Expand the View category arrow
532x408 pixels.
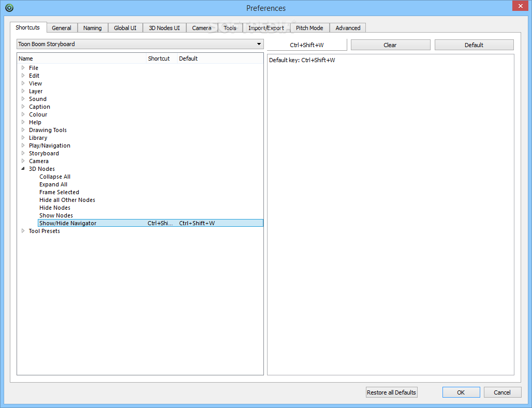(x=23, y=83)
